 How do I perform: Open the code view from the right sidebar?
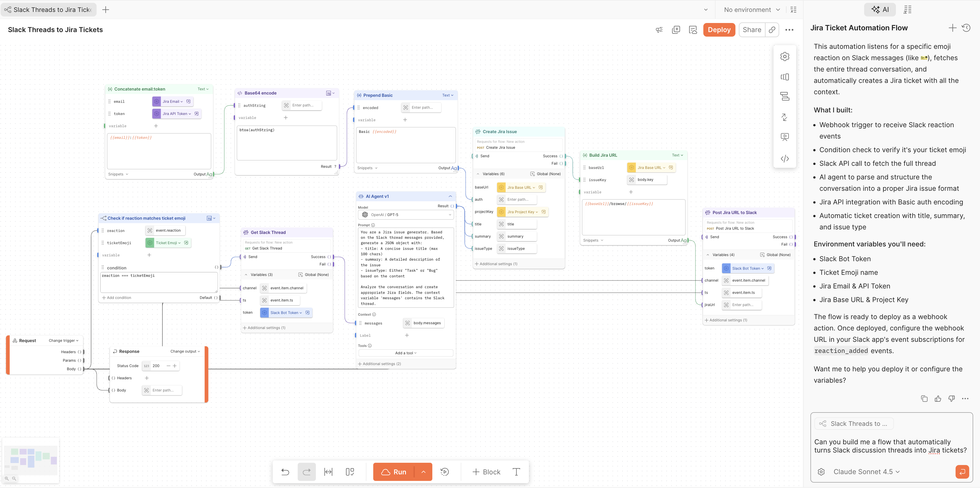coord(785,158)
